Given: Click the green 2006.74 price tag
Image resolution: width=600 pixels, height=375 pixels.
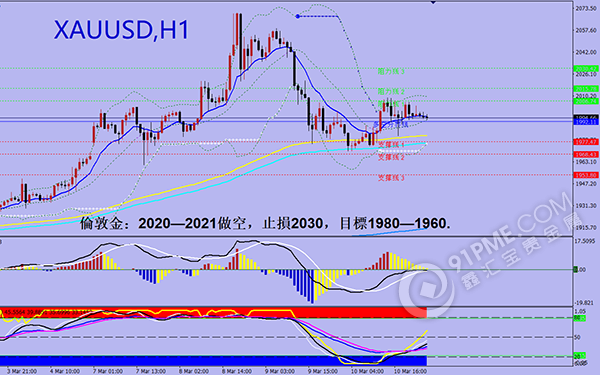Looking at the screenshot, I should (x=586, y=101).
